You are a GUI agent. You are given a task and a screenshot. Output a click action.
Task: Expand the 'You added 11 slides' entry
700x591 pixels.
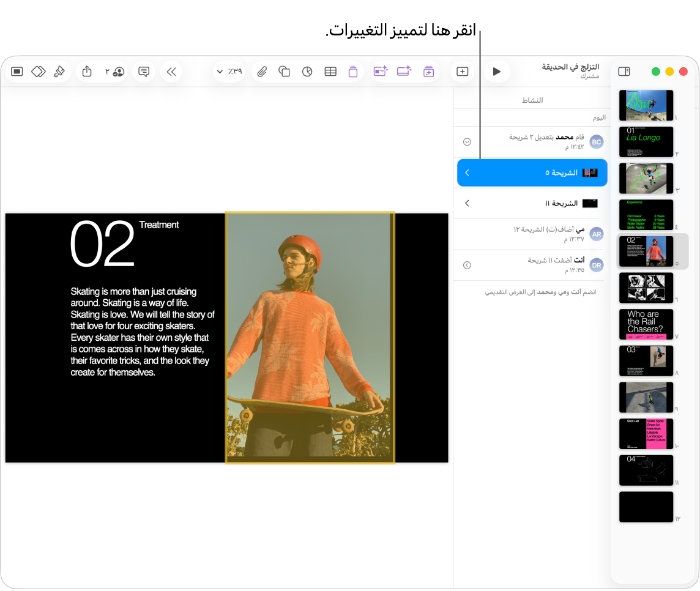coord(467,265)
